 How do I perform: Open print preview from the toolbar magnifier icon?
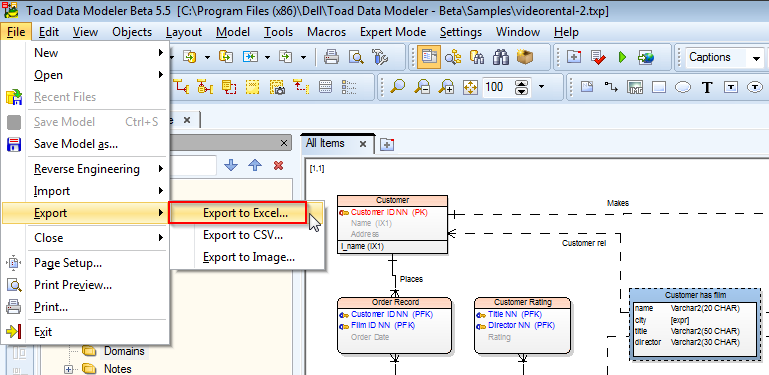[x=357, y=57]
